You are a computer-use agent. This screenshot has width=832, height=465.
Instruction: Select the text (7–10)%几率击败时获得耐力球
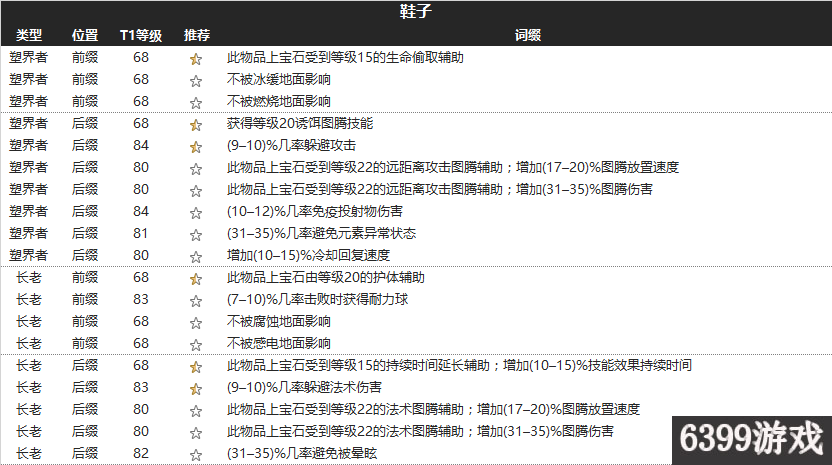[317, 299]
